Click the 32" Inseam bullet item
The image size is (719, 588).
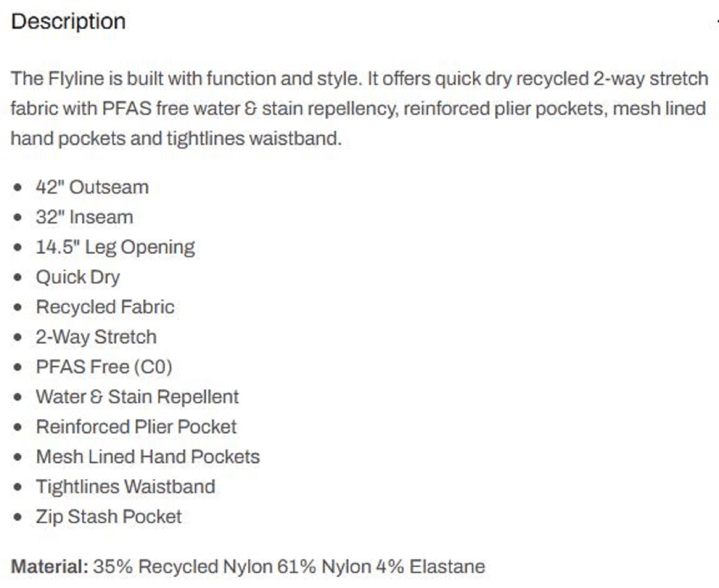[84, 217]
